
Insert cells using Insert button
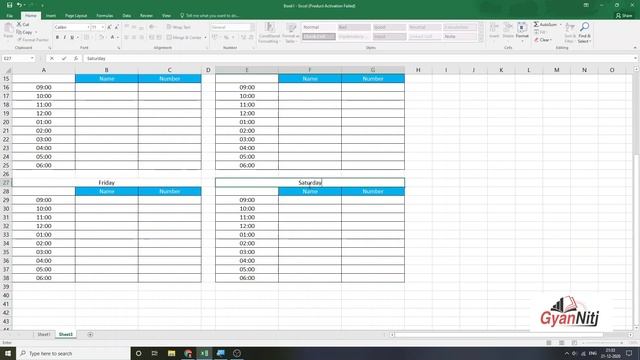click(494, 31)
